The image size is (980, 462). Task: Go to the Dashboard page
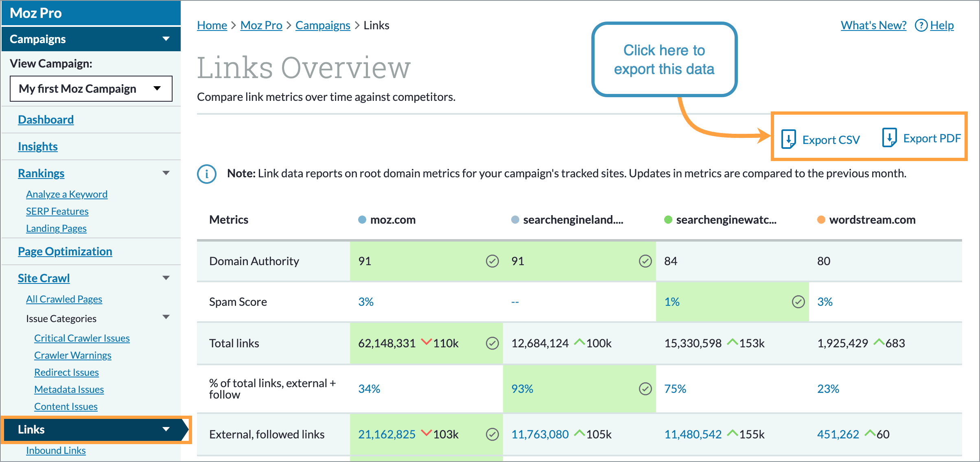coord(45,119)
